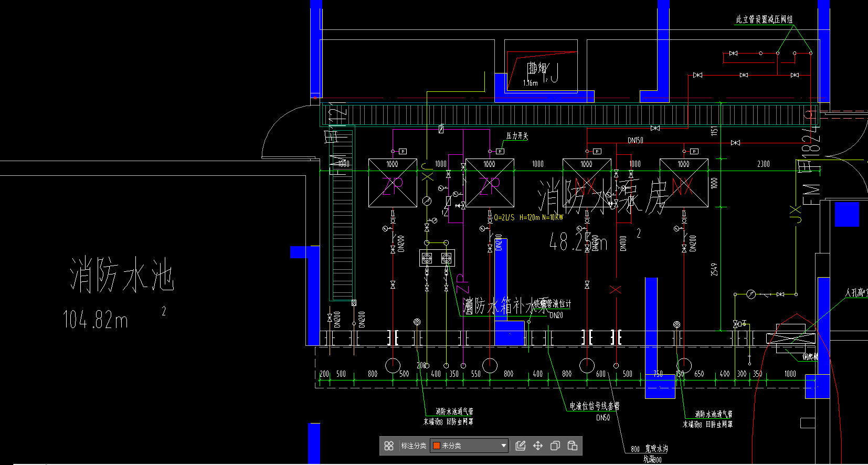Select the 电液位信号线套管 annotation
The height and width of the screenshot is (465, 868).
pos(595,406)
